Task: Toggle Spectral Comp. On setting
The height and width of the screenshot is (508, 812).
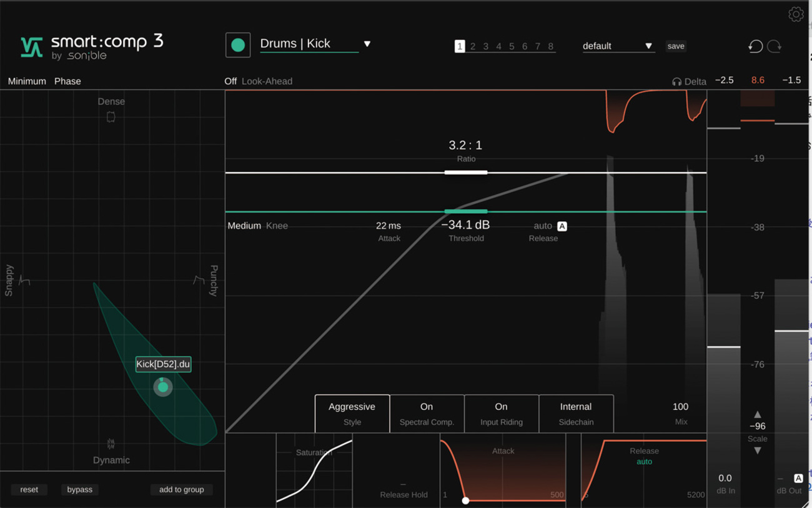Action: coord(427,414)
